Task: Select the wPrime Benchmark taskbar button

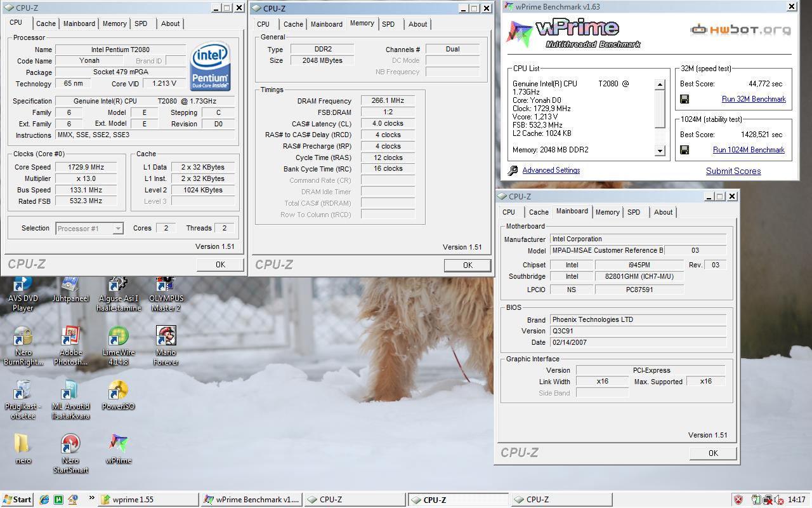Action: [x=251, y=500]
